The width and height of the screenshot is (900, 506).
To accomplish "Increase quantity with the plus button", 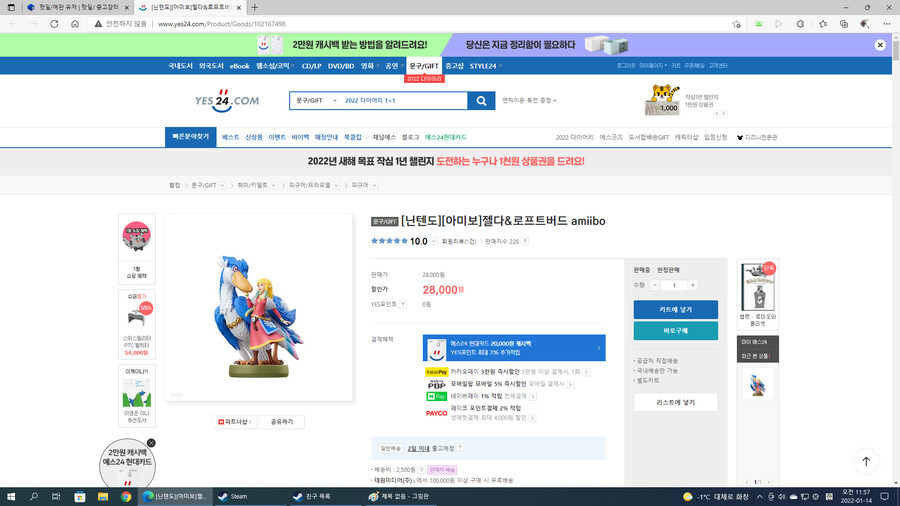I will click(693, 285).
